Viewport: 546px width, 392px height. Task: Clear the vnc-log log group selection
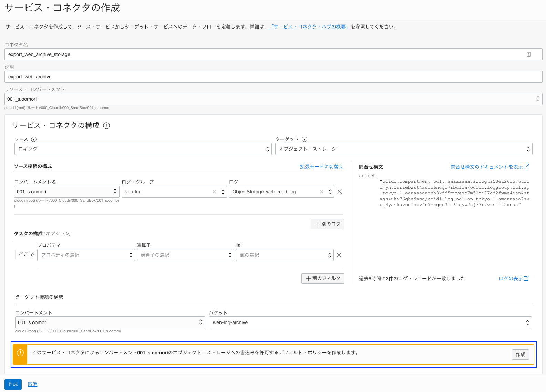pyautogui.click(x=214, y=192)
